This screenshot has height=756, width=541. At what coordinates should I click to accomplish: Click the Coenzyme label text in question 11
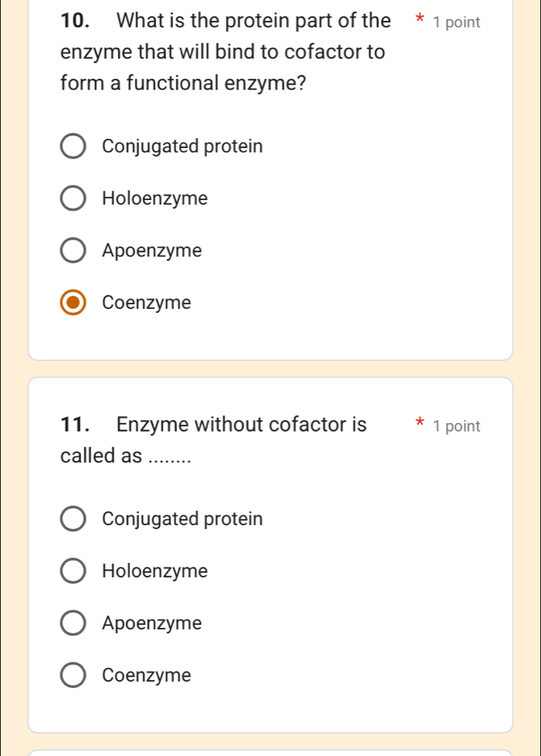[x=146, y=674]
